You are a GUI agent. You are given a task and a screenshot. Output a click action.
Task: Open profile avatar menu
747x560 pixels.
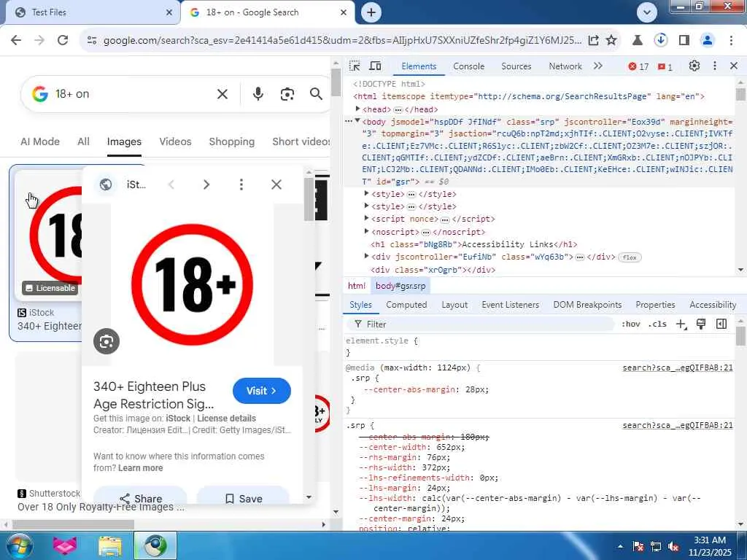(x=708, y=40)
